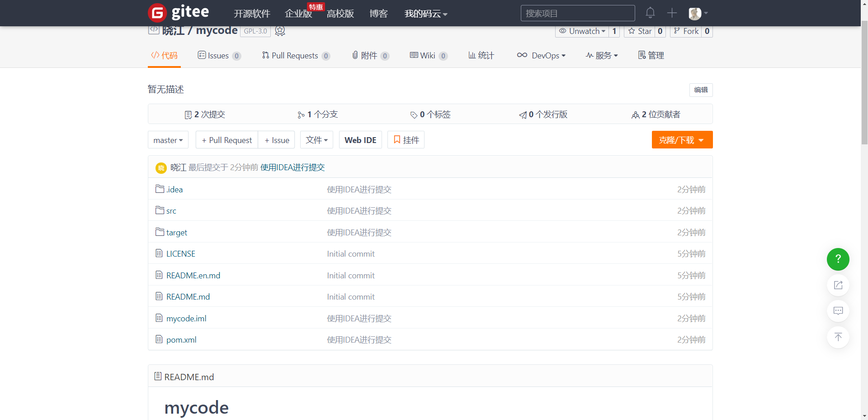Viewport: 868px width, 420px height.
Task: Focus the 搜索项目 search field
Action: coord(577,14)
